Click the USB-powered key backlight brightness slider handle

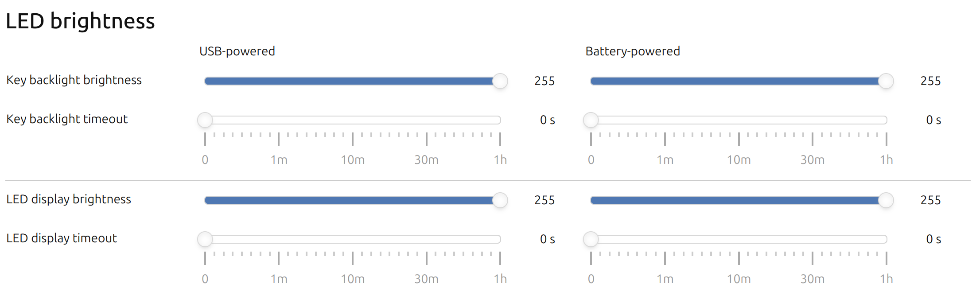(x=500, y=81)
